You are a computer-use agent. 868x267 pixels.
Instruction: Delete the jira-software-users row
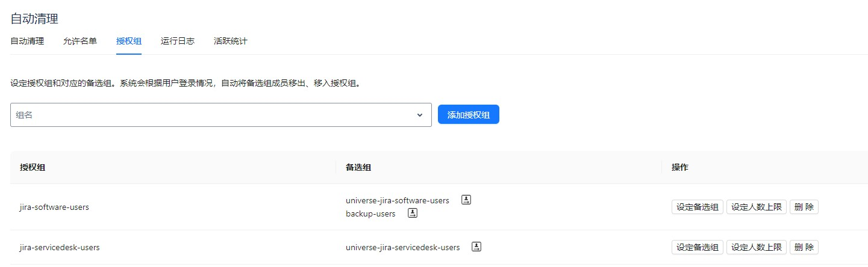point(804,207)
